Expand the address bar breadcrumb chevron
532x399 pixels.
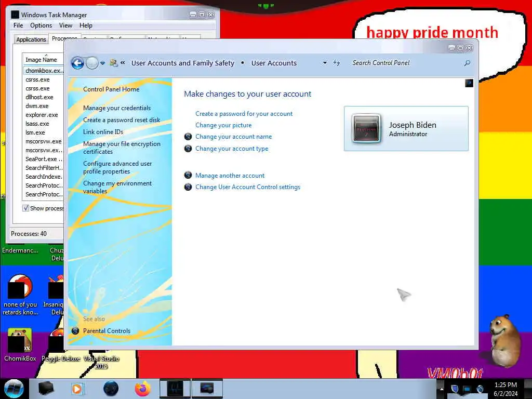[123, 63]
